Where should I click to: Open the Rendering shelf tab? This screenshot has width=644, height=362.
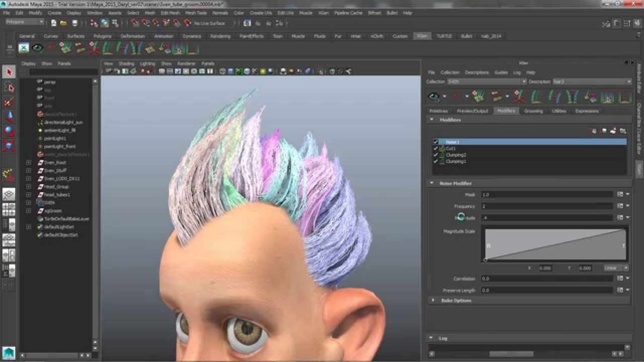tap(220, 36)
